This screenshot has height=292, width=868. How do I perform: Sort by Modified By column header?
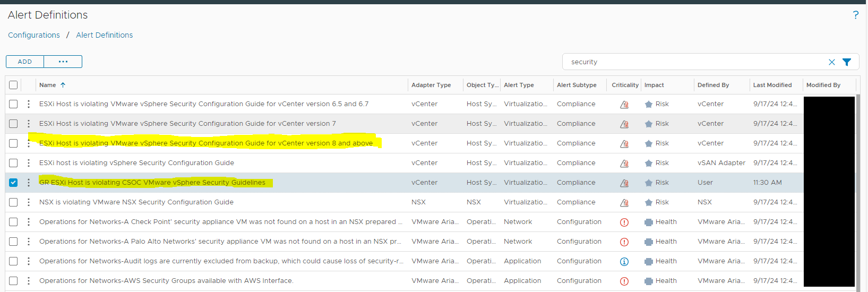point(823,85)
